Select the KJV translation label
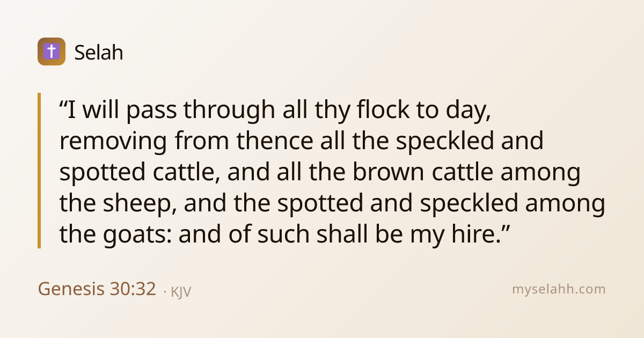644x338 pixels. pyautogui.click(x=181, y=291)
